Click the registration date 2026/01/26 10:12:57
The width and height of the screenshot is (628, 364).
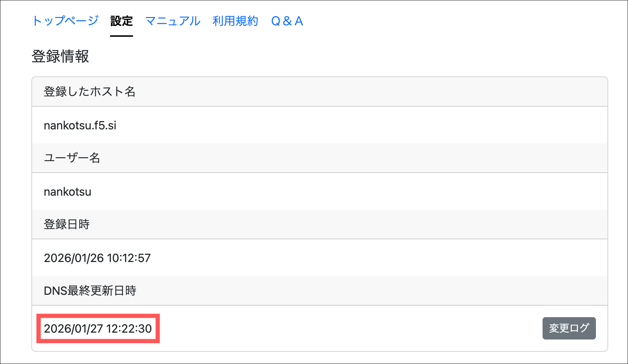97,258
